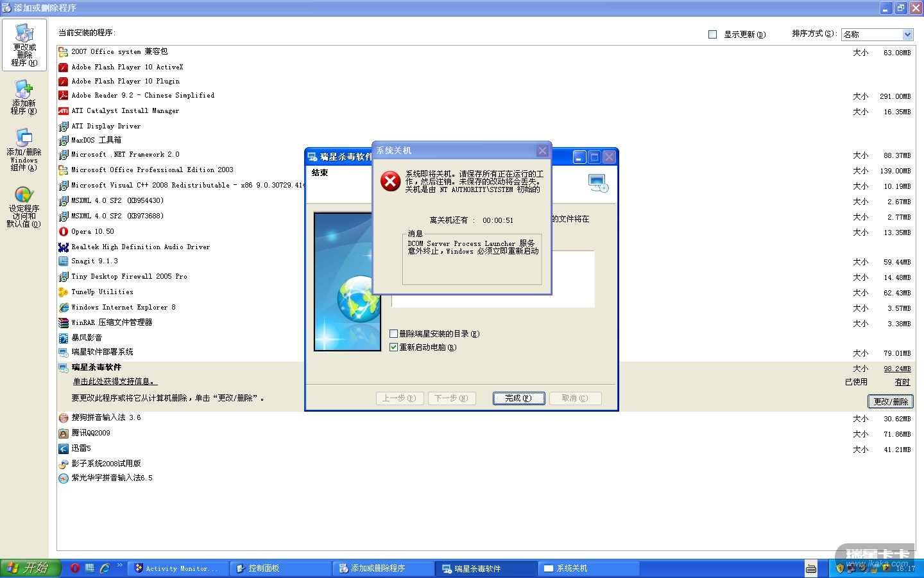Open 添加/删除 Windows 组件 from the sidebar
Screen dimensions: 924x578
[24, 150]
